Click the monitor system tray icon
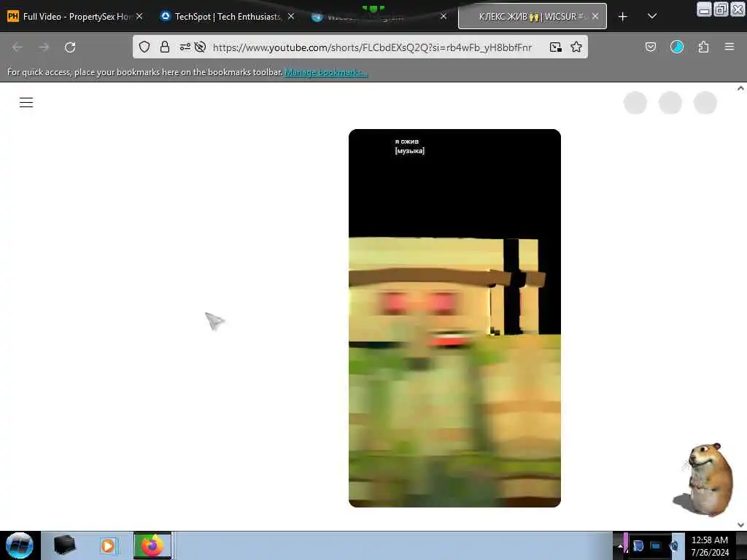The width and height of the screenshot is (747, 560). [x=656, y=545]
